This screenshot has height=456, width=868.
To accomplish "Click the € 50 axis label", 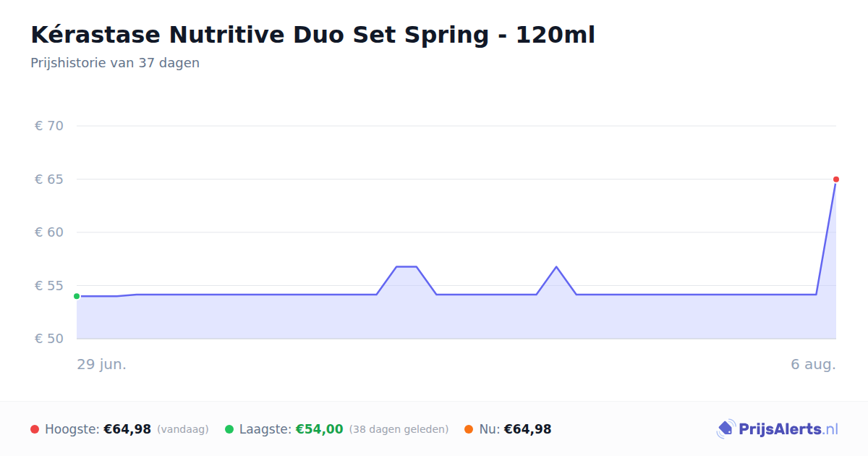I will (49, 339).
